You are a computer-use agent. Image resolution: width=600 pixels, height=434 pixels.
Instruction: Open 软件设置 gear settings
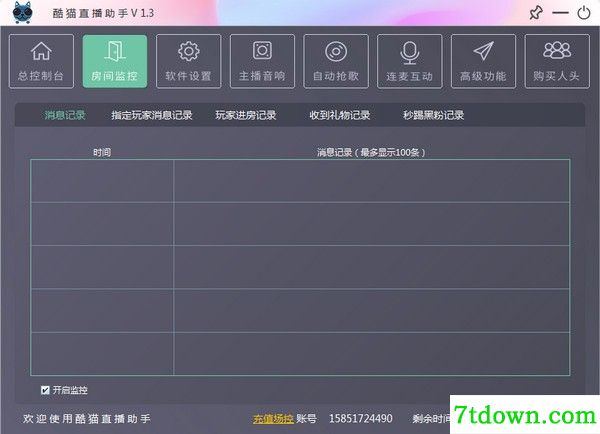coord(189,61)
